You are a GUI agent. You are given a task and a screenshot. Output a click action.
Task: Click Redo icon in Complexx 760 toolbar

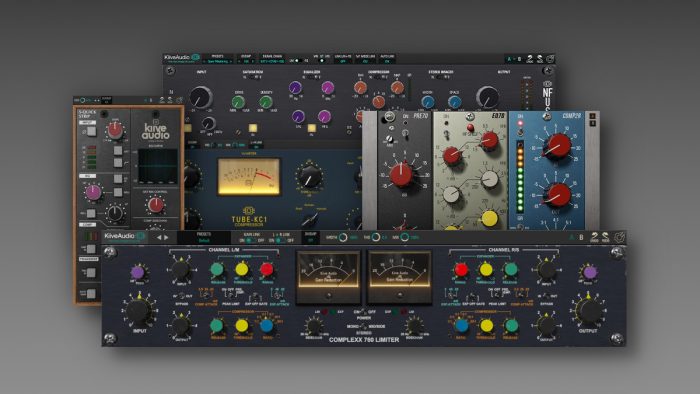605,237
